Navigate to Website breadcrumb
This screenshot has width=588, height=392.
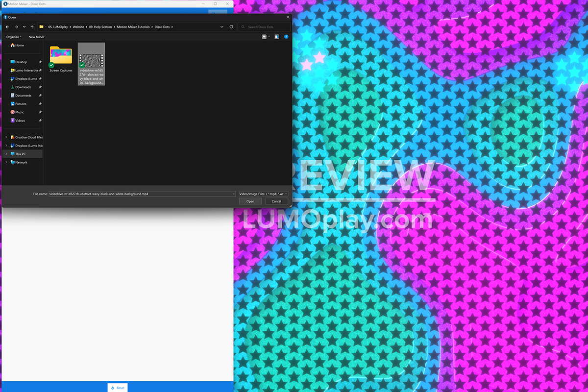click(x=78, y=27)
